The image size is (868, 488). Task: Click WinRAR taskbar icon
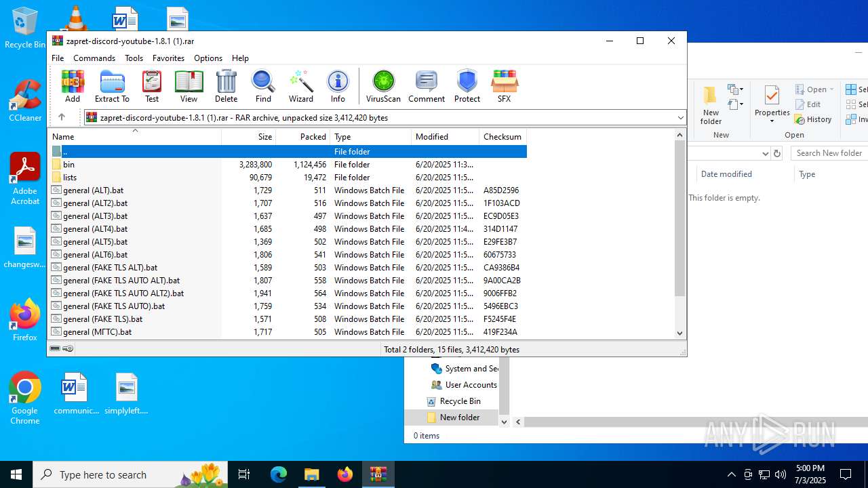click(378, 474)
